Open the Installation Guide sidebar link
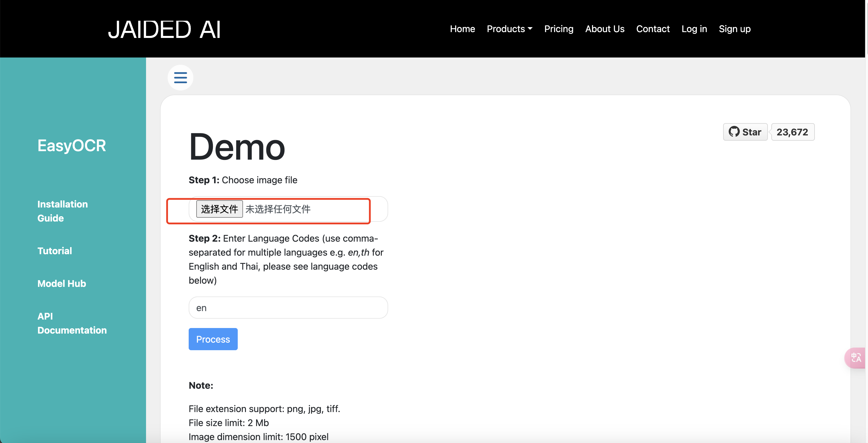This screenshot has width=868, height=443. tap(62, 211)
